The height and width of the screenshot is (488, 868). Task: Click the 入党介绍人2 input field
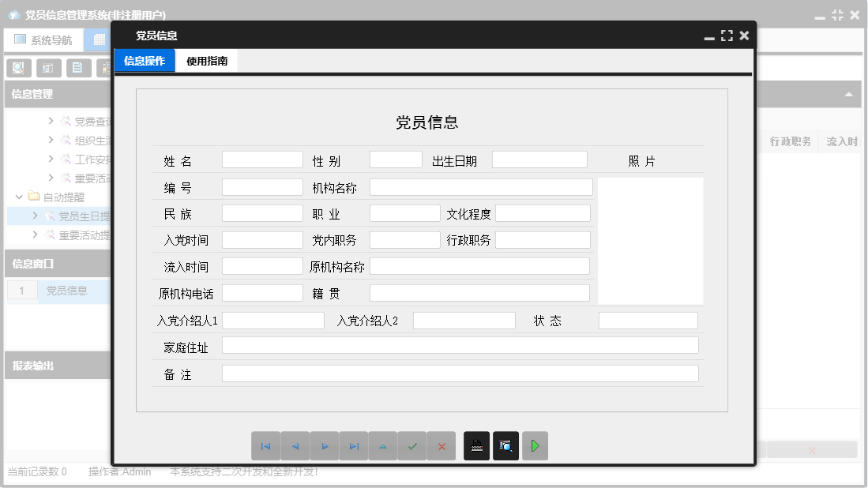[464, 321]
